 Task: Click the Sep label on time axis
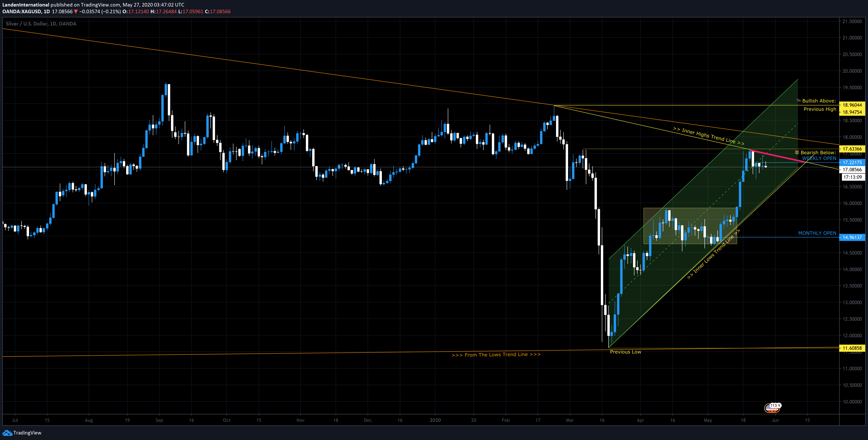tap(159, 420)
